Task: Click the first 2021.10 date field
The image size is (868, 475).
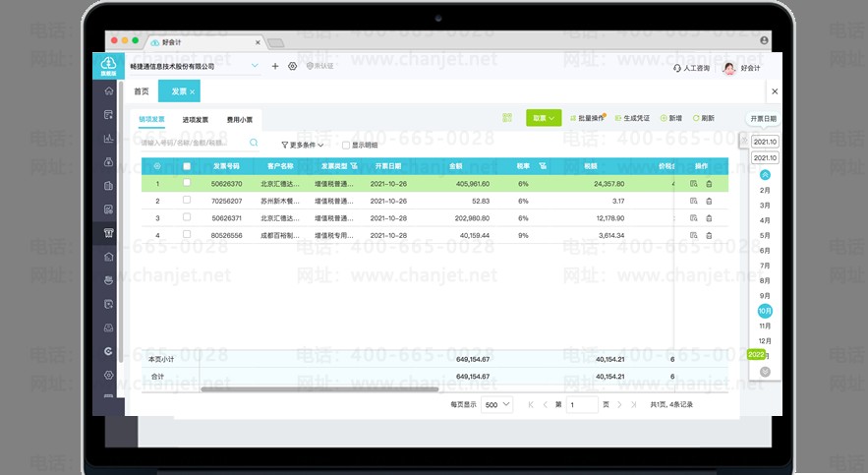Action: [x=765, y=142]
